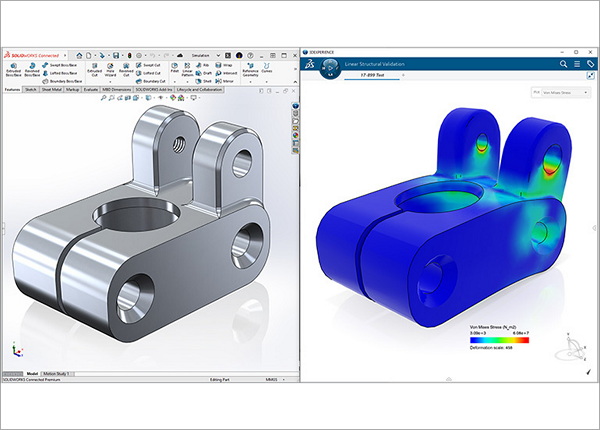Expand dropdown arrow under Linear Pattern

(x=187, y=81)
